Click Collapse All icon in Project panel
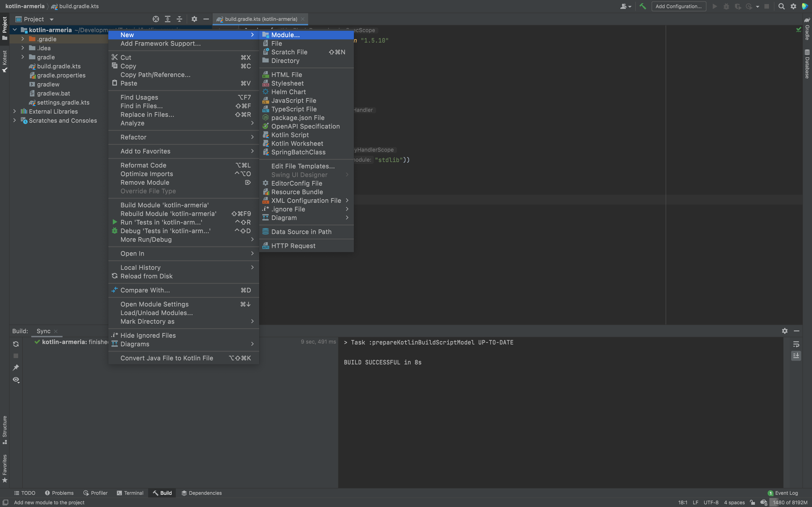 (x=179, y=19)
